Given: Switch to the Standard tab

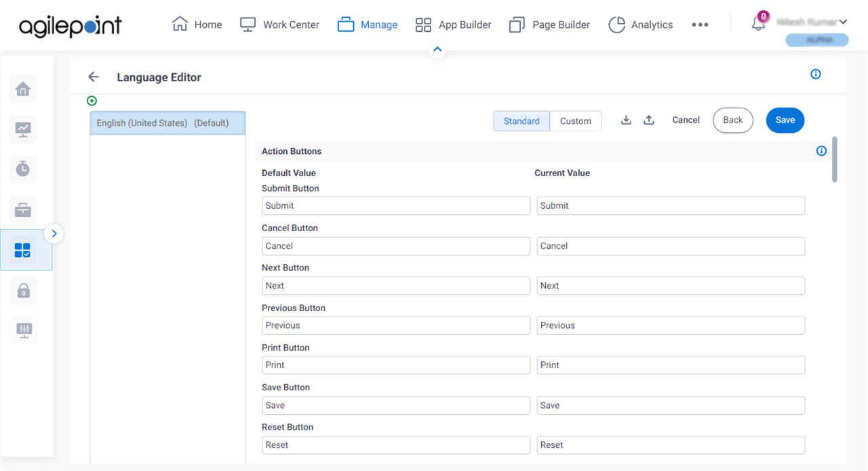Looking at the screenshot, I should click(x=521, y=121).
